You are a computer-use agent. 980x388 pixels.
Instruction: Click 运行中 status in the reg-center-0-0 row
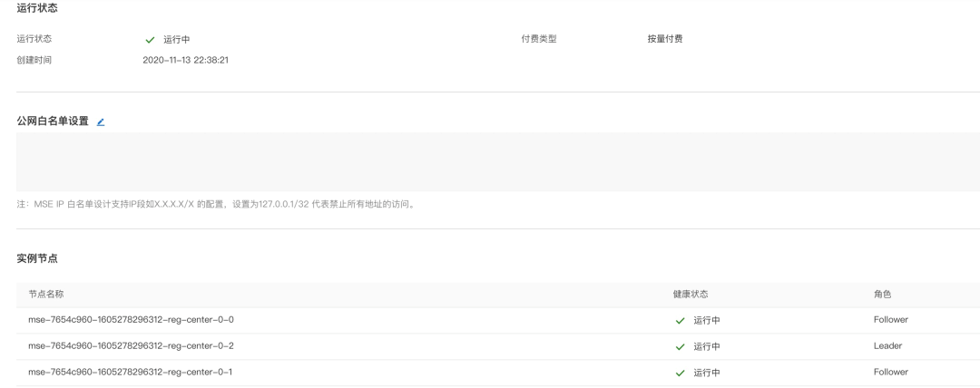pos(706,321)
